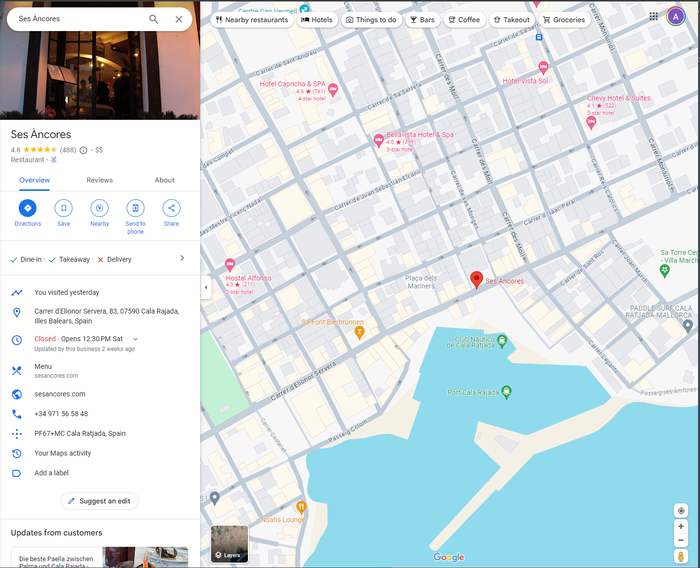Expand service options chevron beside Delivery

[182, 258]
